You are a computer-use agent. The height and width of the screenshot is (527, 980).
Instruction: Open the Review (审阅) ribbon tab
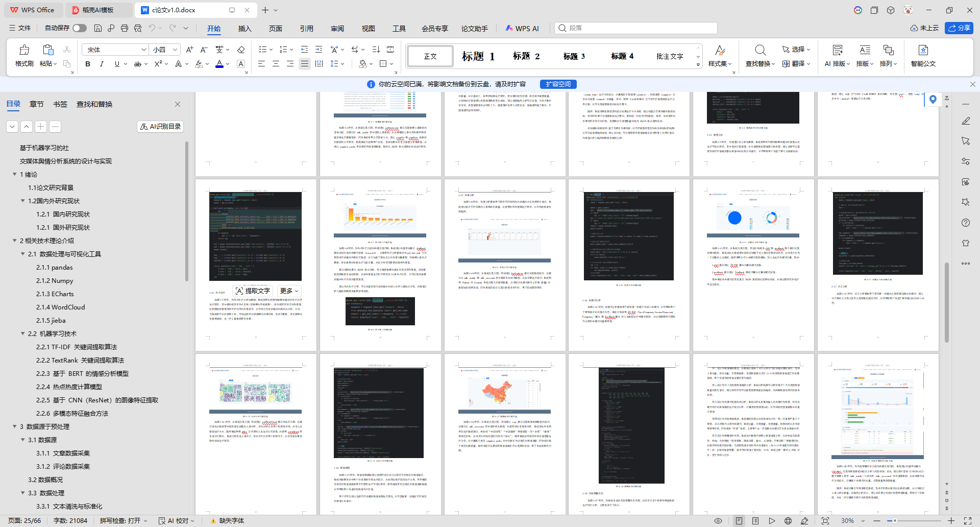coord(337,29)
